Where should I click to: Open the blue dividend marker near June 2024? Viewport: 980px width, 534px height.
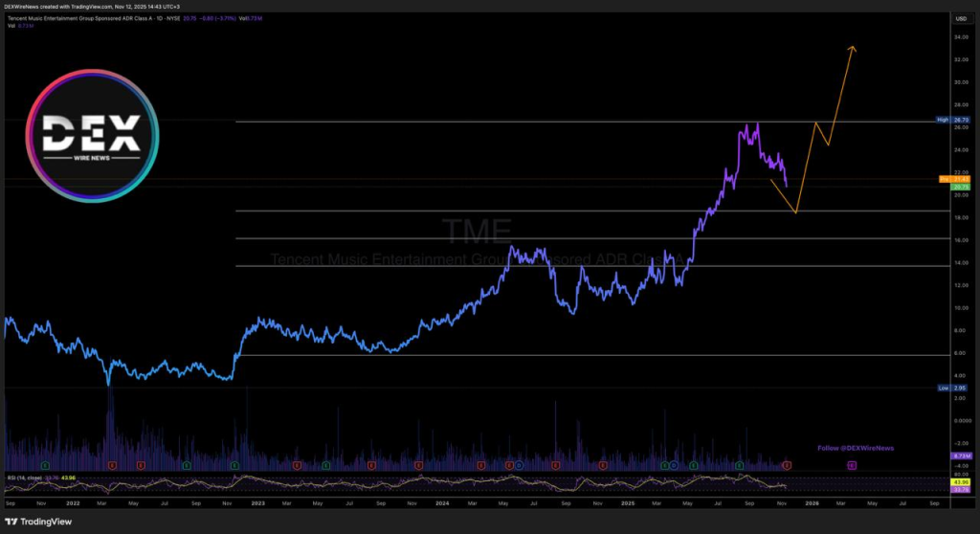click(x=519, y=465)
